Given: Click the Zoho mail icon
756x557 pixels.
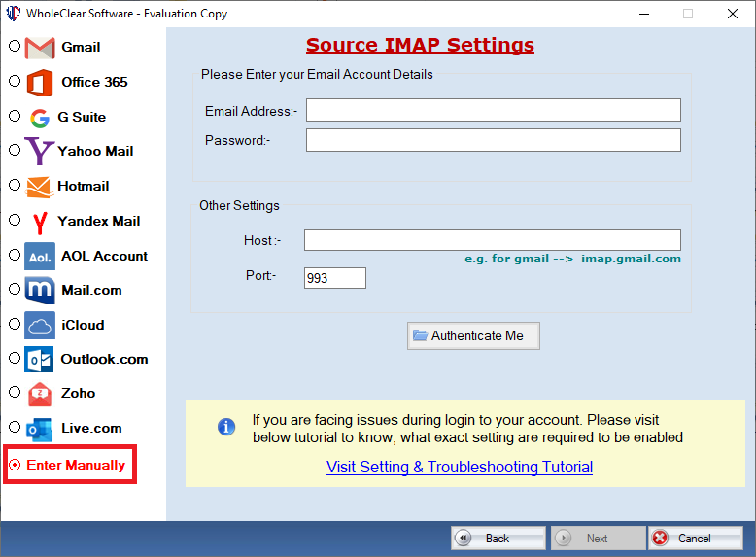Looking at the screenshot, I should click(x=40, y=394).
